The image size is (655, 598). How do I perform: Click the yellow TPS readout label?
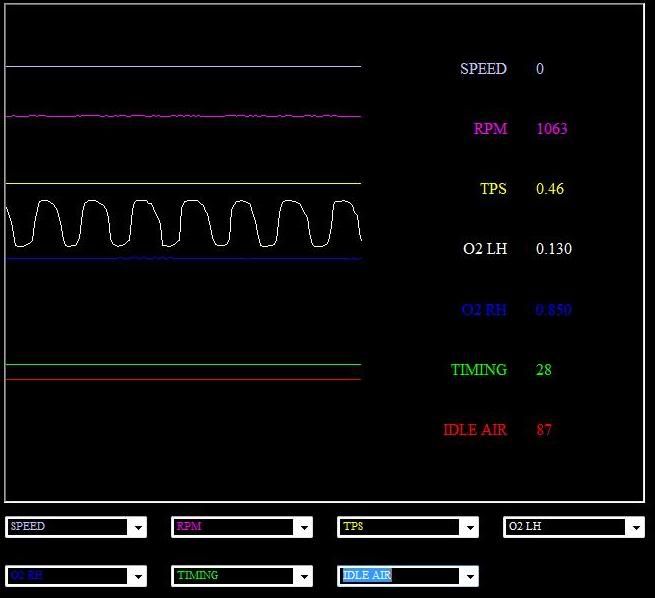(x=493, y=189)
